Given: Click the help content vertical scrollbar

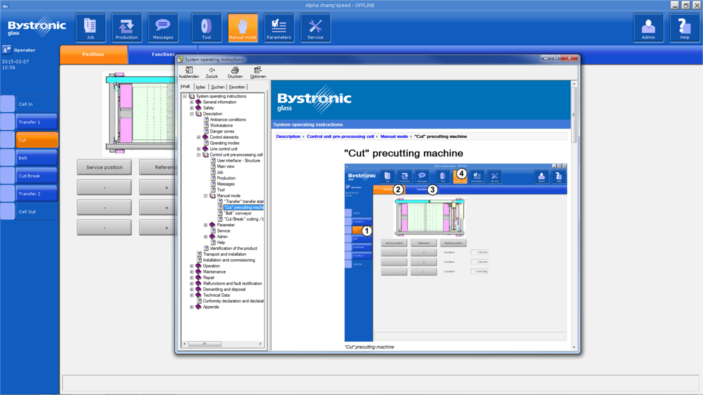Looking at the screenshot, I should (573, 215).
